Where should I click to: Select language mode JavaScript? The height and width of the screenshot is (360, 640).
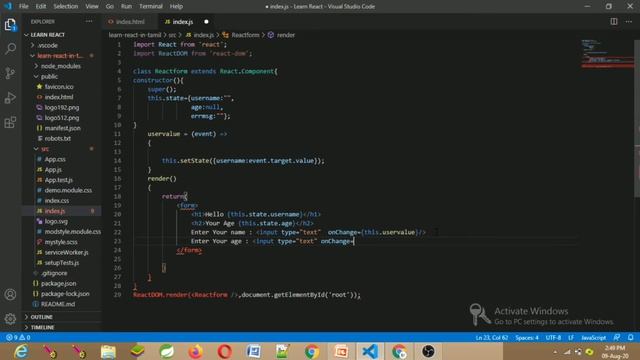593,338
